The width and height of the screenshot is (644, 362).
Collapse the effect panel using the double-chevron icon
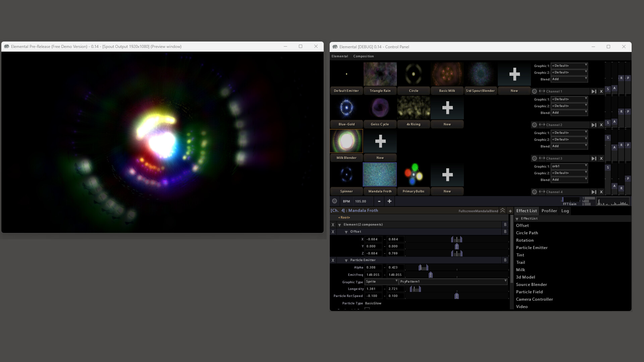(x=502, y=210)
